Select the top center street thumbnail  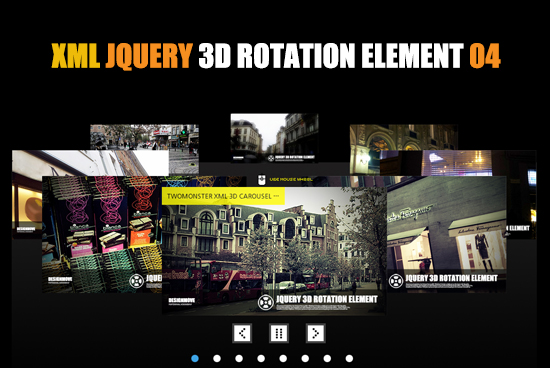[x=274, y=138]
